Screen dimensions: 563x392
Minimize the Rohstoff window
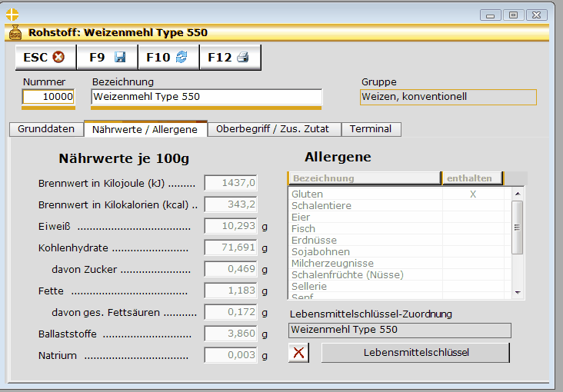tap(491, 15)
